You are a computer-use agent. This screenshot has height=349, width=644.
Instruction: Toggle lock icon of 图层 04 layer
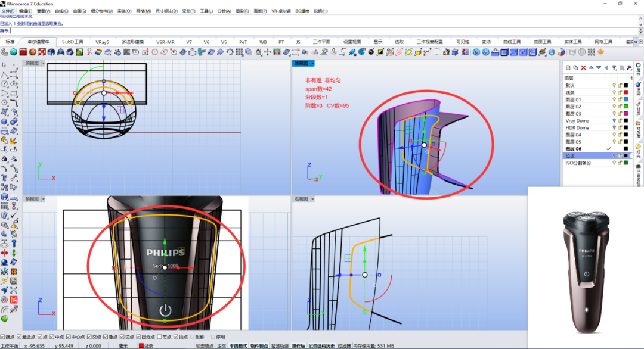pos(620,135)
